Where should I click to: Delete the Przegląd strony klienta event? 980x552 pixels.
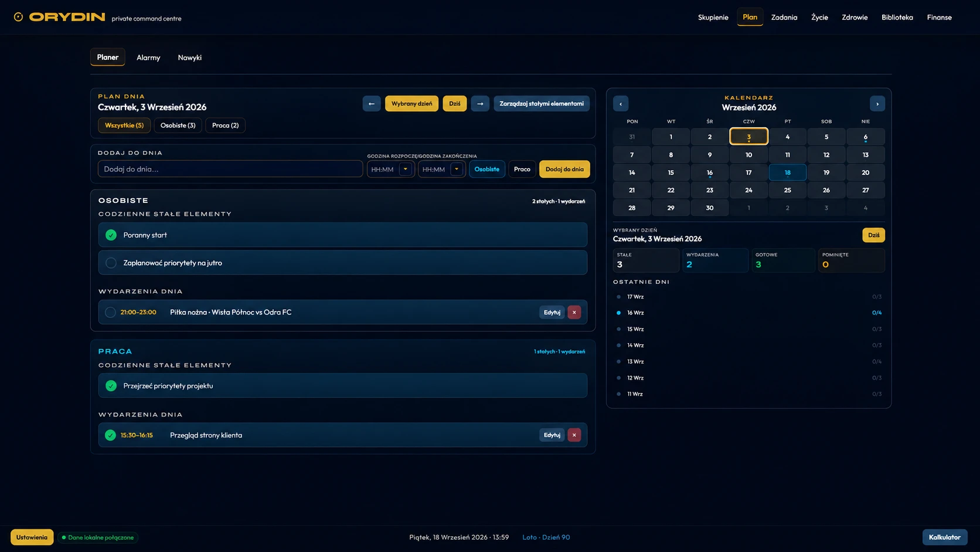(x=574, y=435)
